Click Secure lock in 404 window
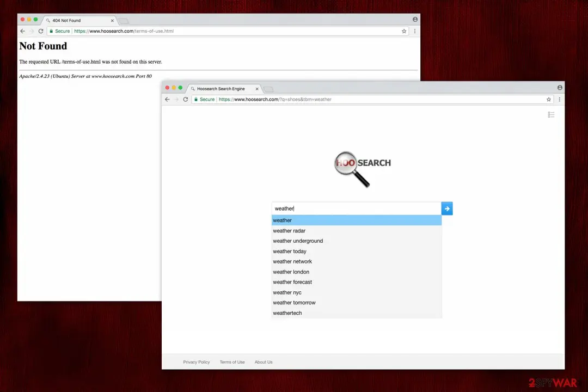The height and width of the screenshot is (392, 588). 60,31
